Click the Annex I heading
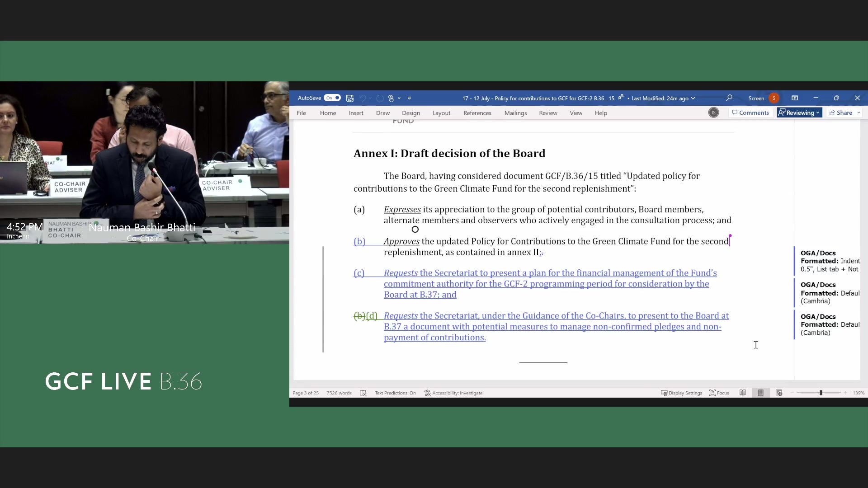The width and height of the screenshot is (868, 488). [x=449, y=154]
